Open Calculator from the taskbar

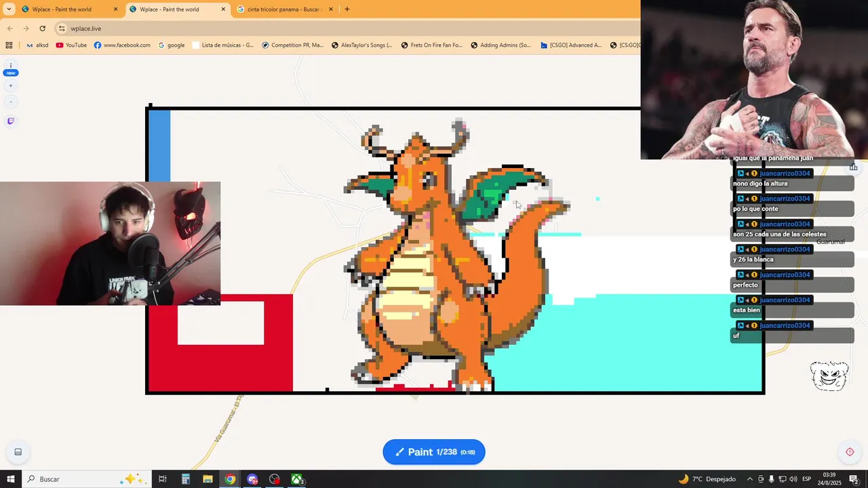pos(185,479)
